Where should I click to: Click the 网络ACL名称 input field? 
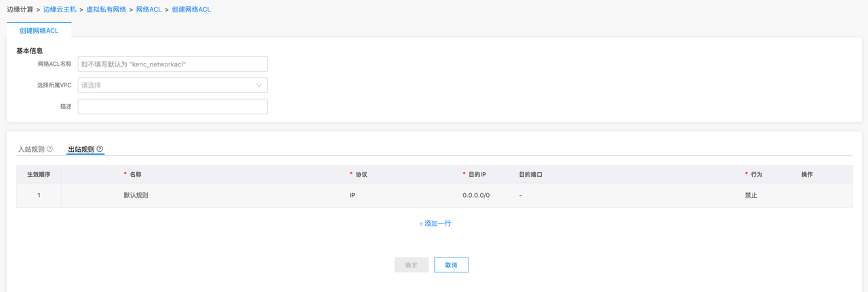172,64
